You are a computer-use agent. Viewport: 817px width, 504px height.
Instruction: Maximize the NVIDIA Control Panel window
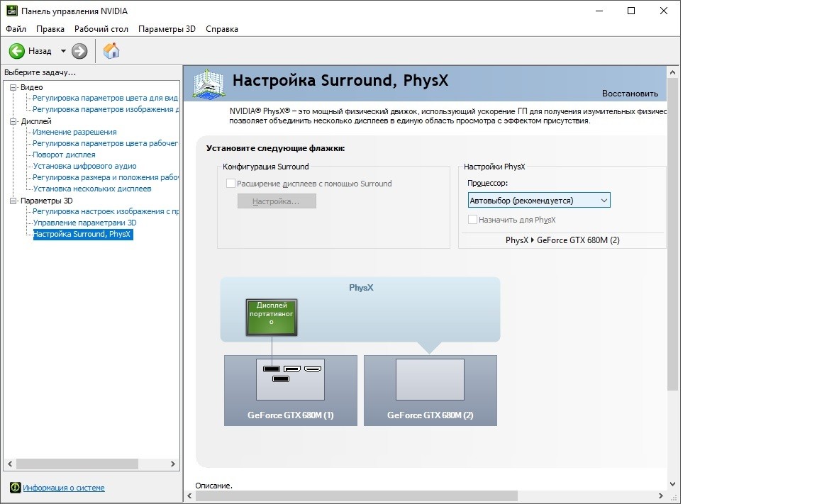tap(631, 11)
